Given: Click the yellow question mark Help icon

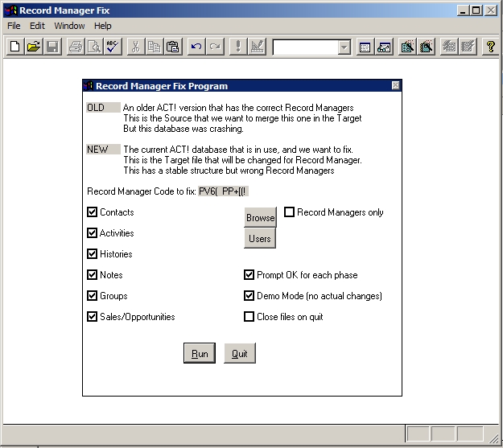Looking at the screenshot, I should (x=490, y=47).
